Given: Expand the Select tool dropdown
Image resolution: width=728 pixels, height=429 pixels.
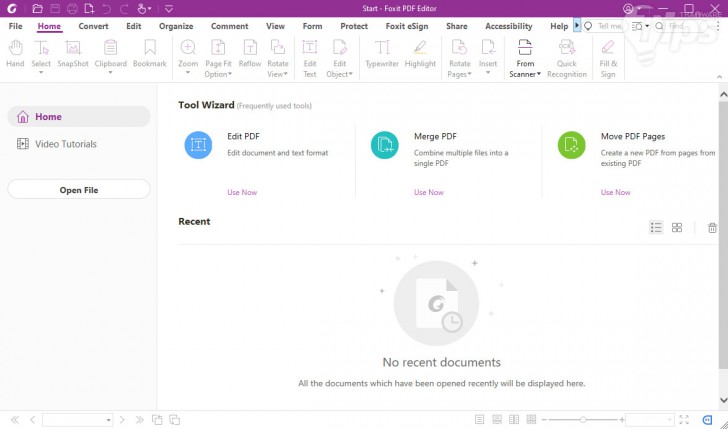Looking at the screenshot, I should 41,72.
